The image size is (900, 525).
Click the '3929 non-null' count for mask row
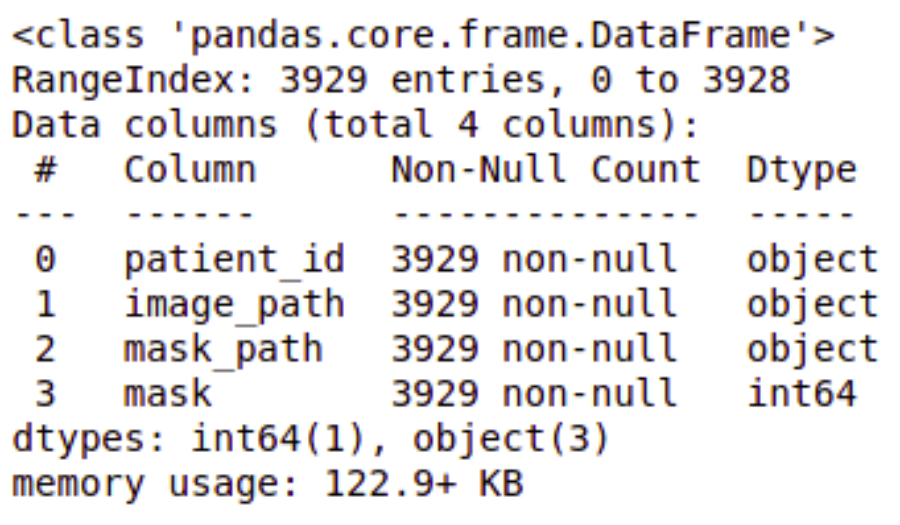click(534, 394)
